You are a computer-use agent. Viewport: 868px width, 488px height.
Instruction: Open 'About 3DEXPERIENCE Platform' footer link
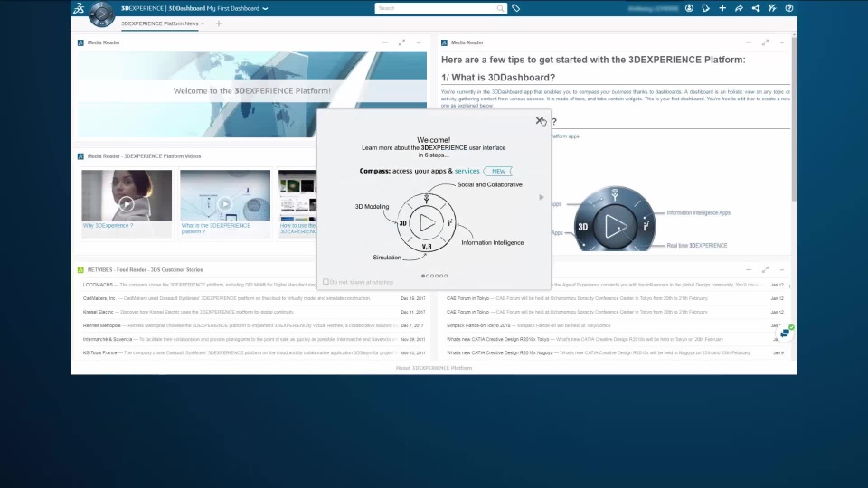434,368
